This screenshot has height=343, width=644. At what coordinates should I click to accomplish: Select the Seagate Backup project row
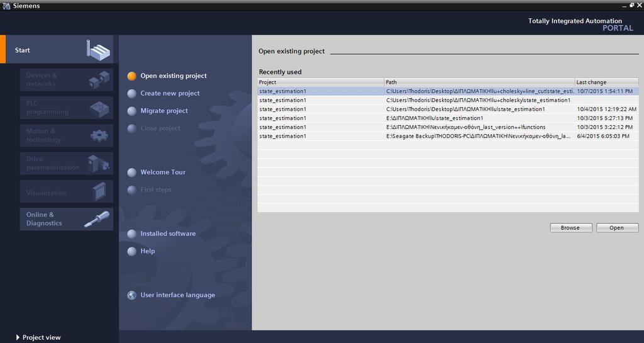pyautogui.click(x=448, y=137)
